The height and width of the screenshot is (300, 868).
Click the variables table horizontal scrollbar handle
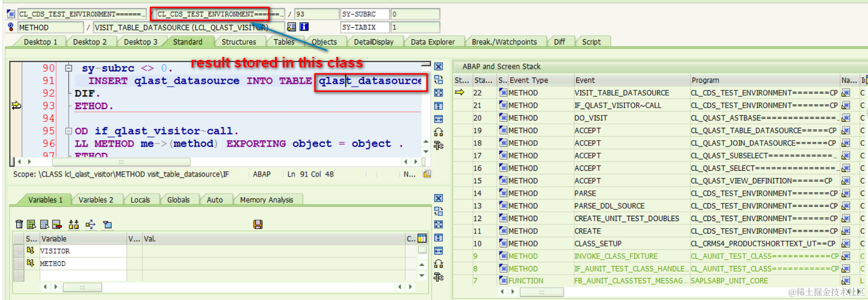coord(82,287)
